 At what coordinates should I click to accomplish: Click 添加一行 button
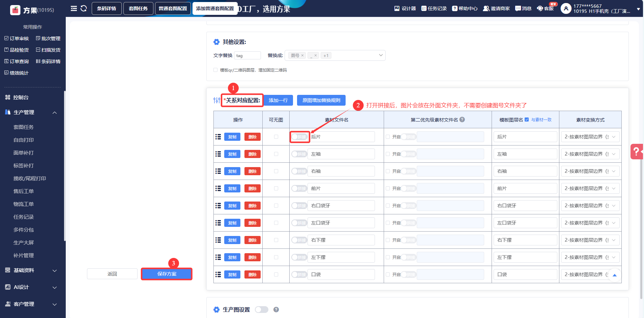pos(278,100)
